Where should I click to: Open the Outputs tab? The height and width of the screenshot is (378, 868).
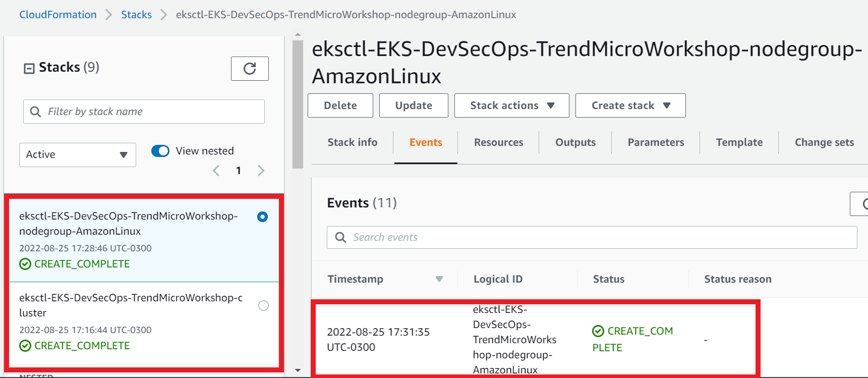575,142
